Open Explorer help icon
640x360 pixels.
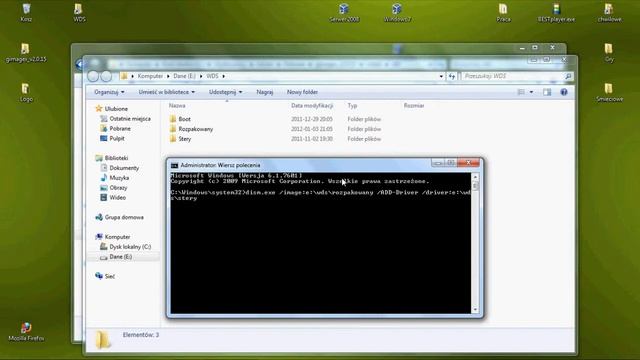pos(564,92)
